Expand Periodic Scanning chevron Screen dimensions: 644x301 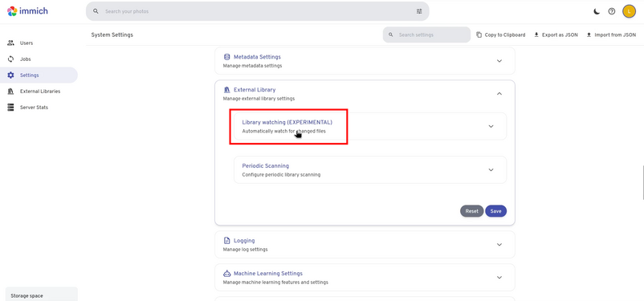[x=491, y=169]
